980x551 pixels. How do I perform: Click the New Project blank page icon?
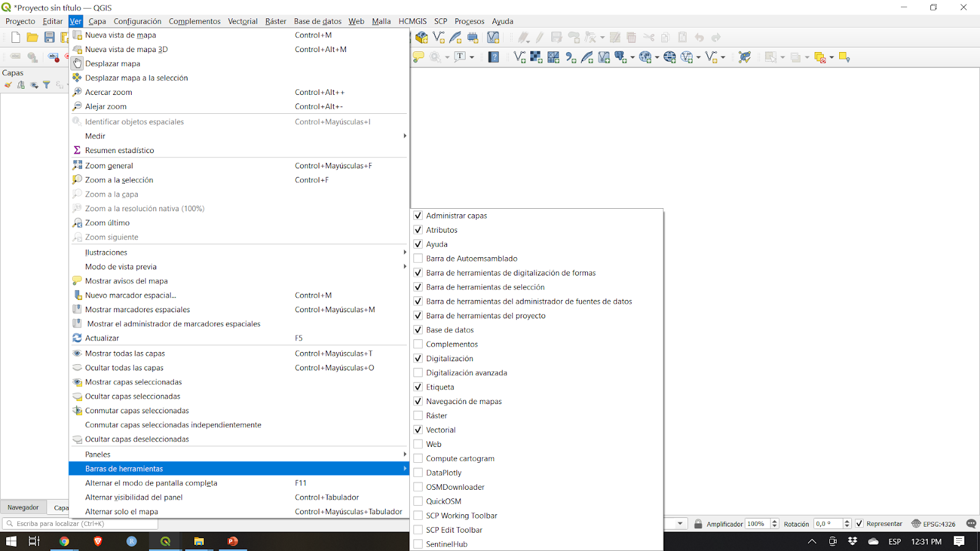15,37
